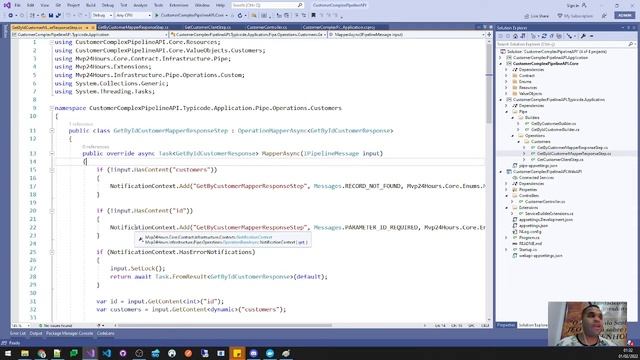
Task: Click the Live Share button
Action: click(x=536, y=16)
